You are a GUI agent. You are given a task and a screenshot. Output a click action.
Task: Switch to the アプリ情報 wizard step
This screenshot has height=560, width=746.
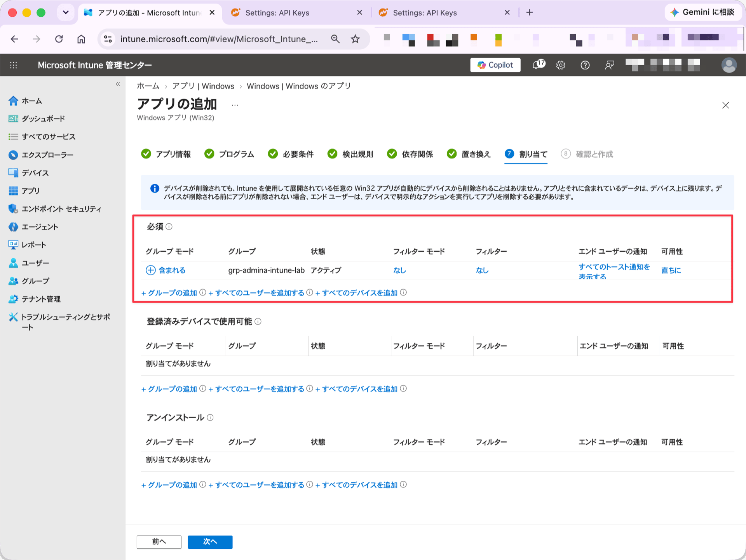pos(166,154)
